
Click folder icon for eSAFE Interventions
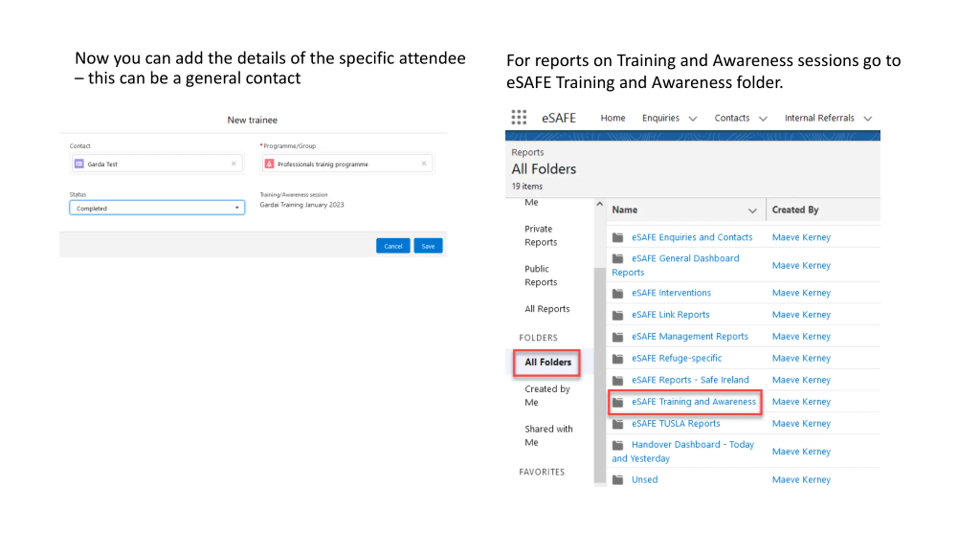tap(617, 293)
